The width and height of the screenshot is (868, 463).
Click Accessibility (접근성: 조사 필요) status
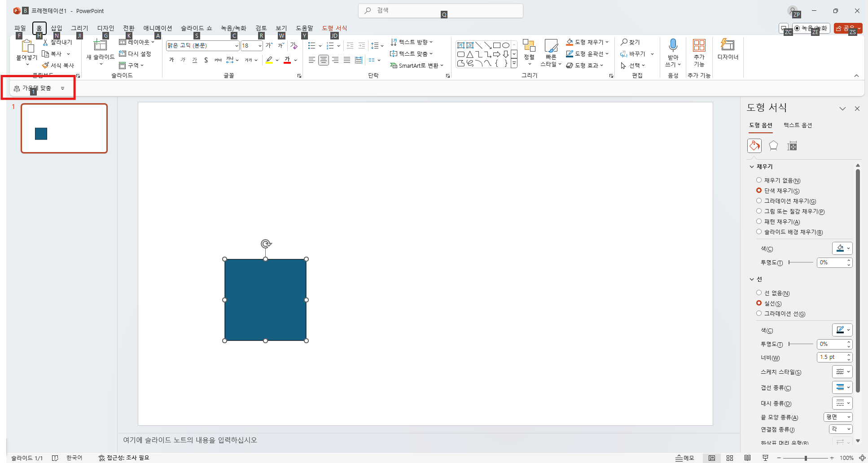coord(124,458)
